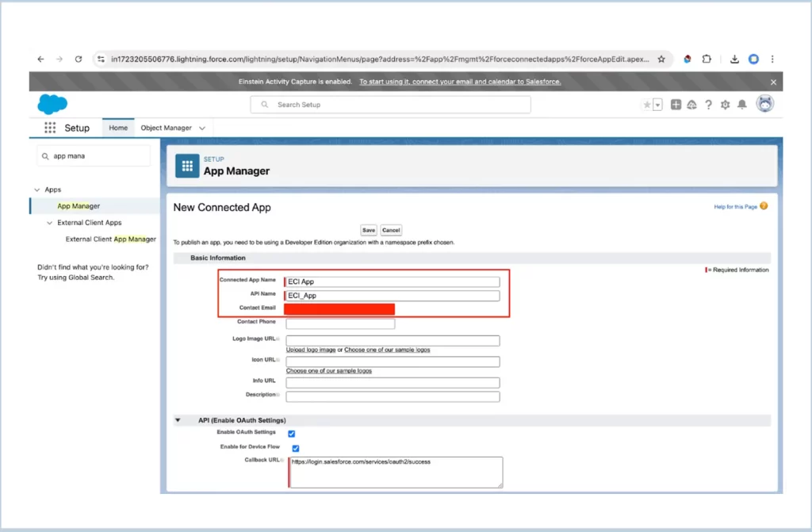Open the Salesforce Help question mark
812x532 pixels.
[x=708, y=105]
